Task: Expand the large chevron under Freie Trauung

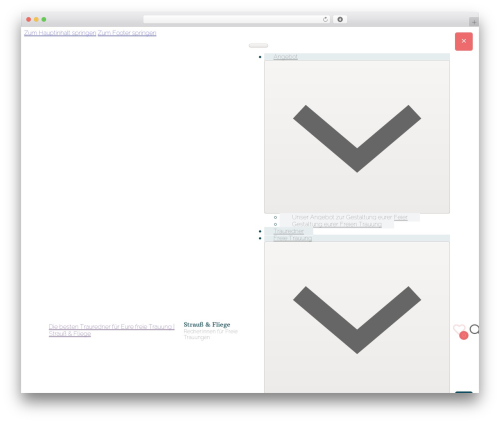Action: click(357, 317)
